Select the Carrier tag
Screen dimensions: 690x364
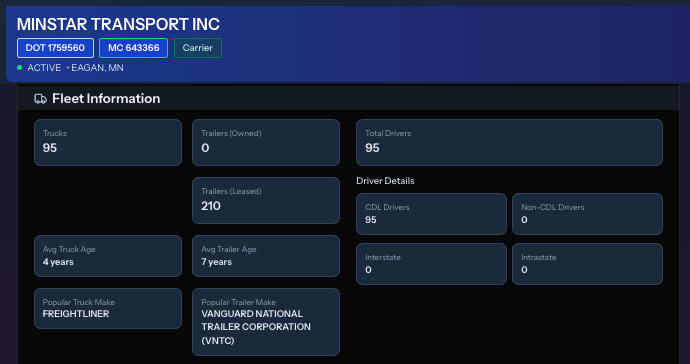pyautogui.click(x=198, y=48)
